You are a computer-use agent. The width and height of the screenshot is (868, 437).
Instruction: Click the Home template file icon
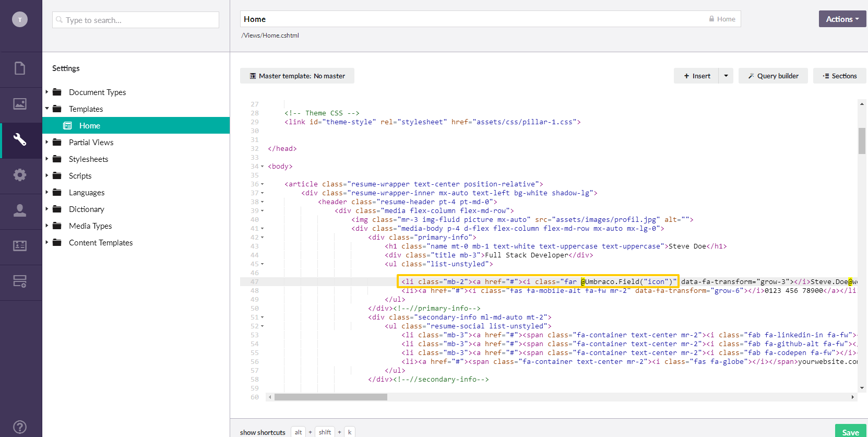(x=67, y=125)
